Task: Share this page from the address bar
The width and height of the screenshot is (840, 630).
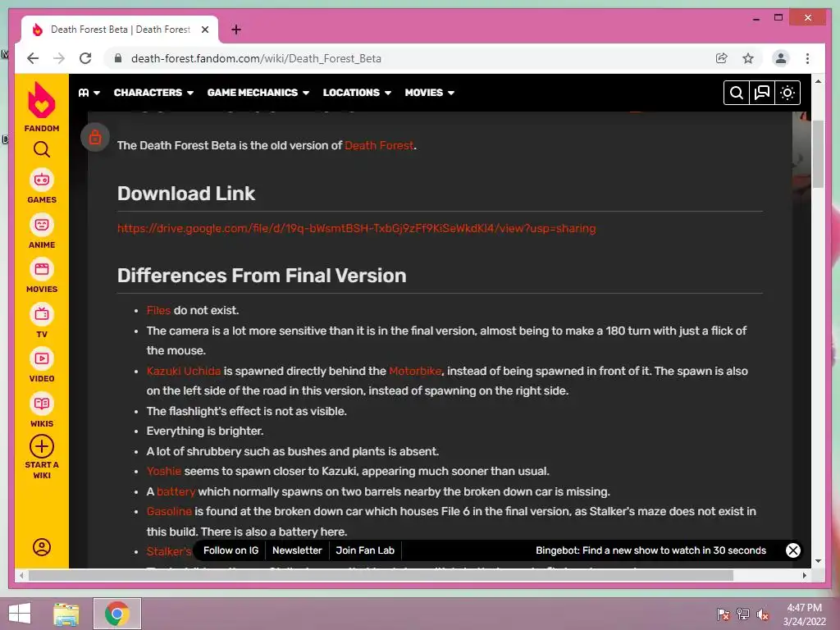Action: (x=722, y=58)
